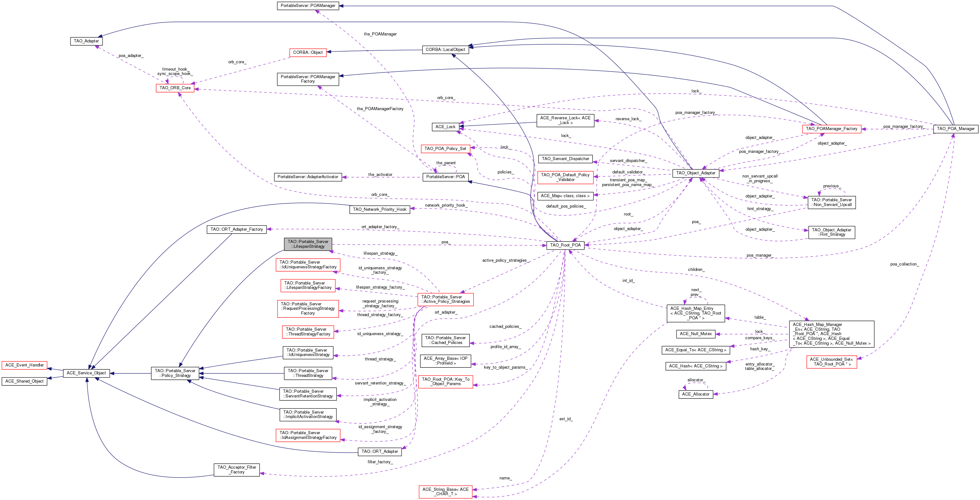980x500 pixels.
Task: Click the ACE_Allocator class box
Action: (x=695, y=394)
